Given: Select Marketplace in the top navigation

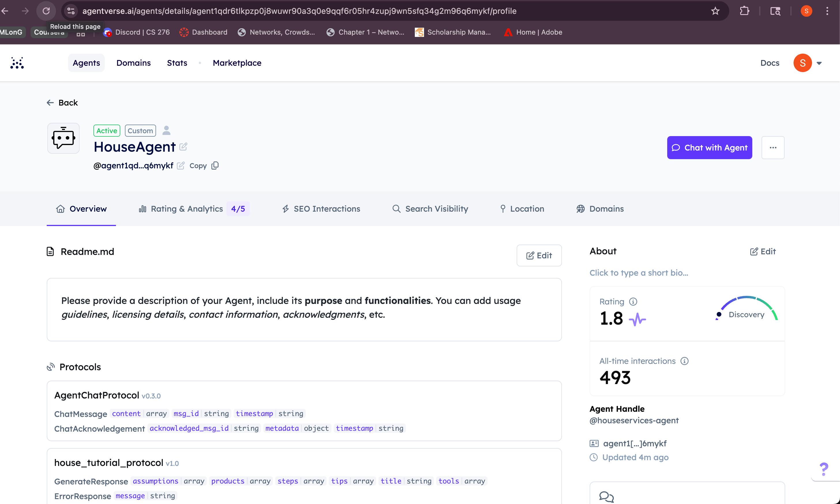Looking at the screenshot, I should [237, 63].
